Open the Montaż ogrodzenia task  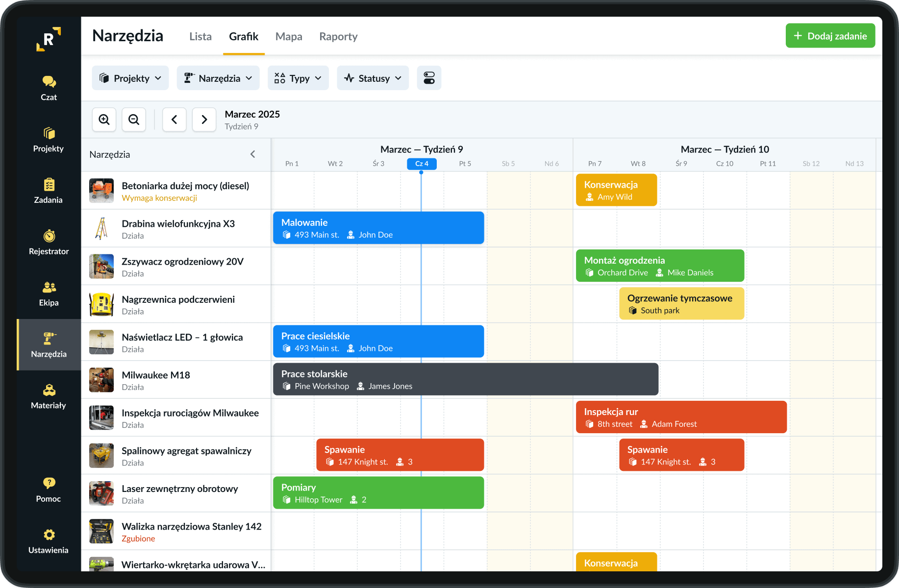[660, 266]
